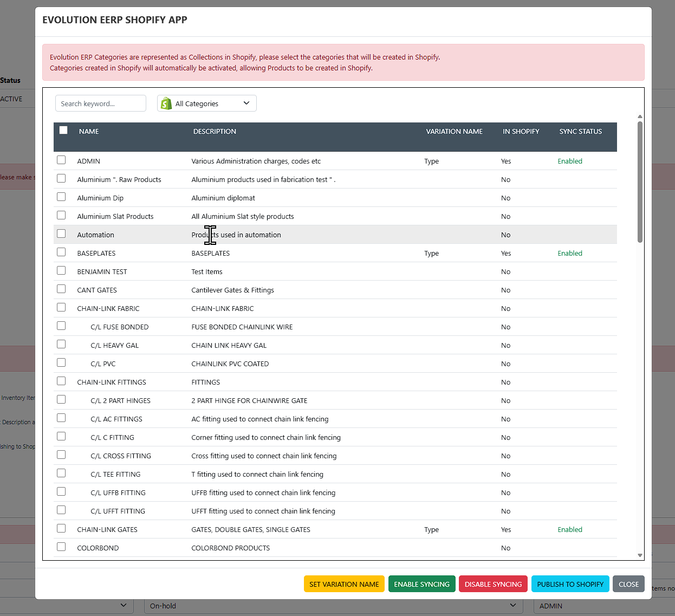Check the ADMIN category checkbox

pos(61,160)
